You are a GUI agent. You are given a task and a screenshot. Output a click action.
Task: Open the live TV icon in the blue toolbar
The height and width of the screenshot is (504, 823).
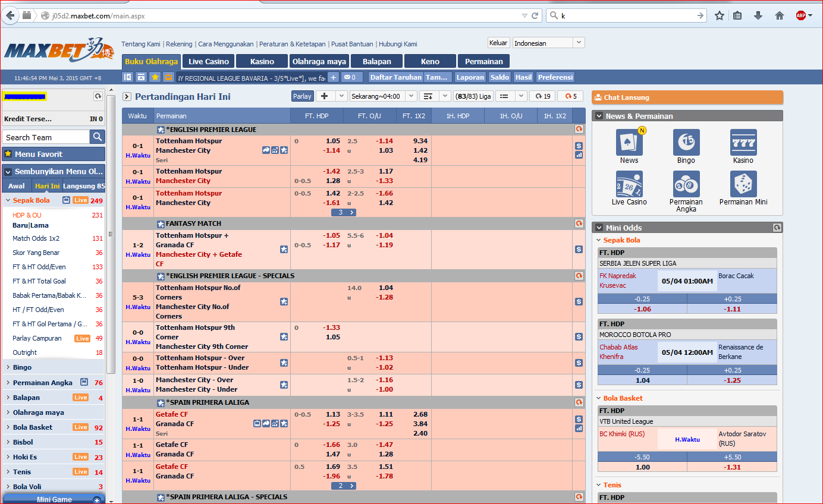(168, 77)
